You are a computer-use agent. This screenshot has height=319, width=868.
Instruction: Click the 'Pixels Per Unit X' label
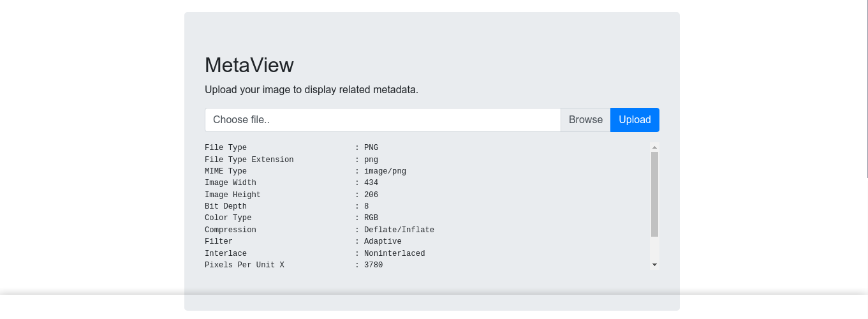[244, 265]
